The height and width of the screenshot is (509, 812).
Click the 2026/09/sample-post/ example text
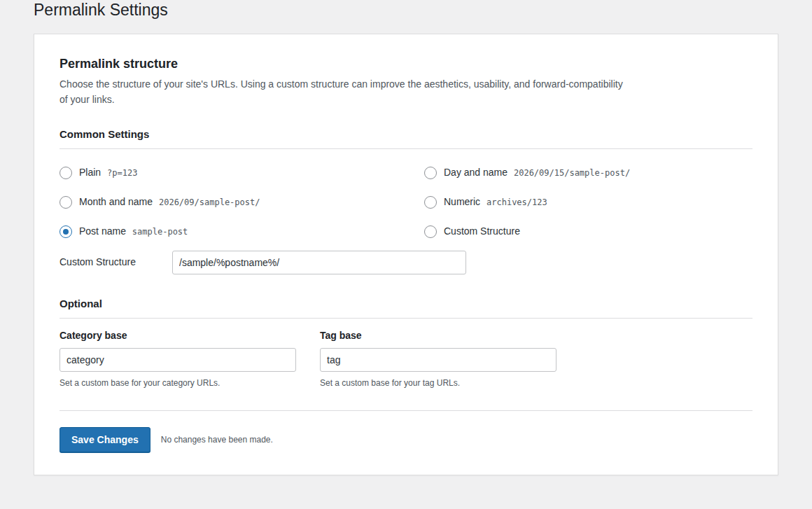point(209,202)
